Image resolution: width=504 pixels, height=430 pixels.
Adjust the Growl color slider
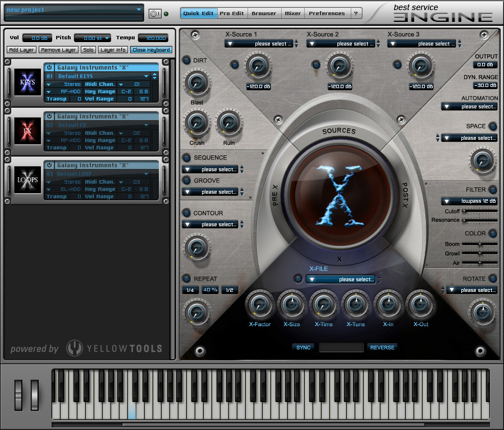click(x=479, y=254)
